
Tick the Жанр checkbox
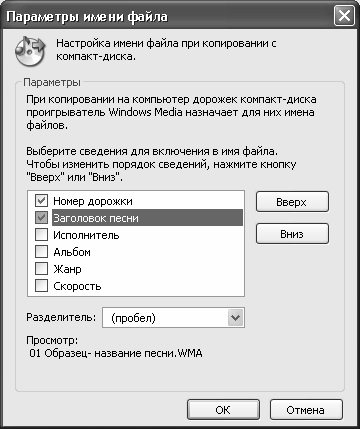point(41,269)
